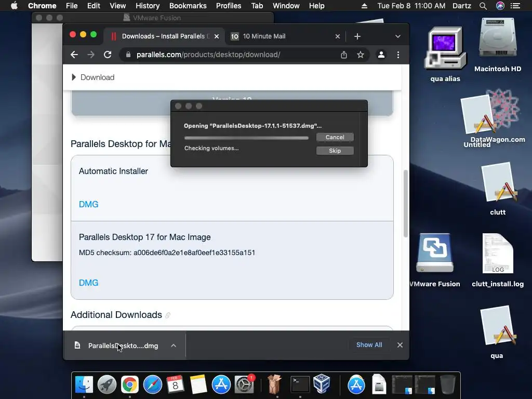Click the MD5 checksum text
The width and height of the screenshot is (532, 399).
tap(167, 253)
